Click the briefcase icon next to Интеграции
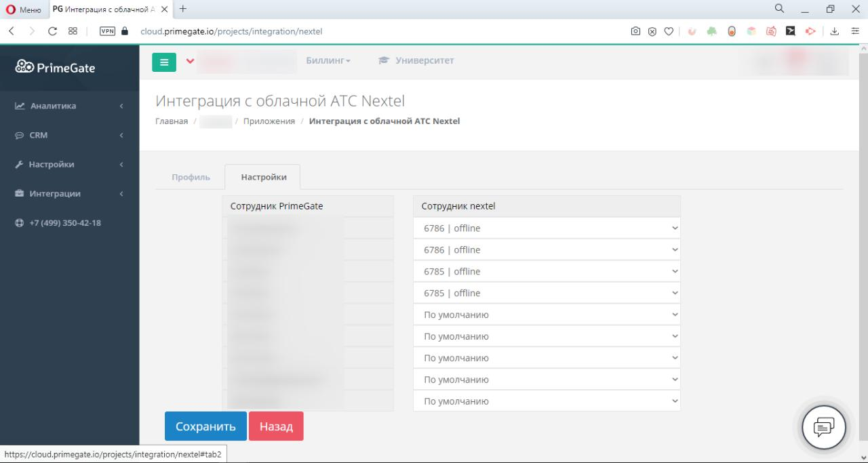This screenshot has height=463, width=868. tap(20, 194)
